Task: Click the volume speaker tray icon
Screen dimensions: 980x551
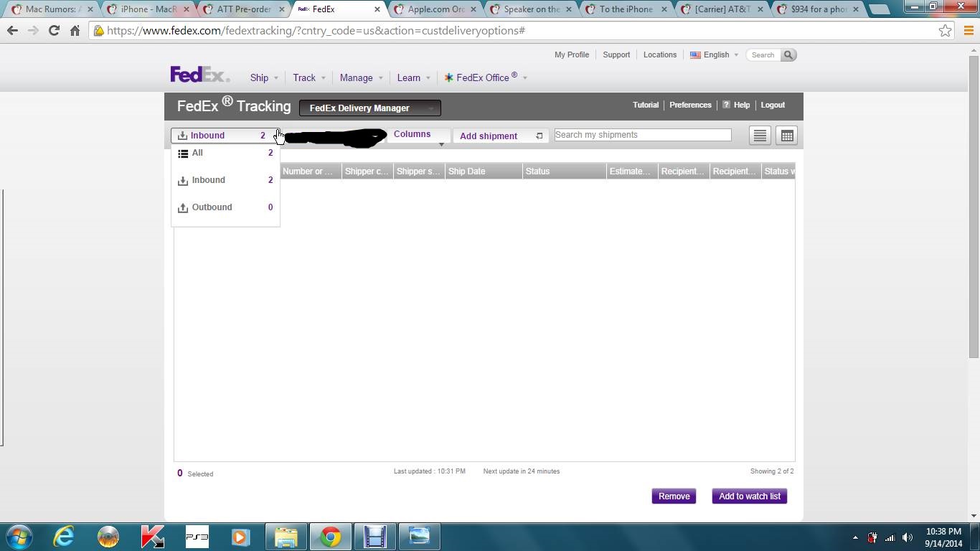Action: pos(908,537)
